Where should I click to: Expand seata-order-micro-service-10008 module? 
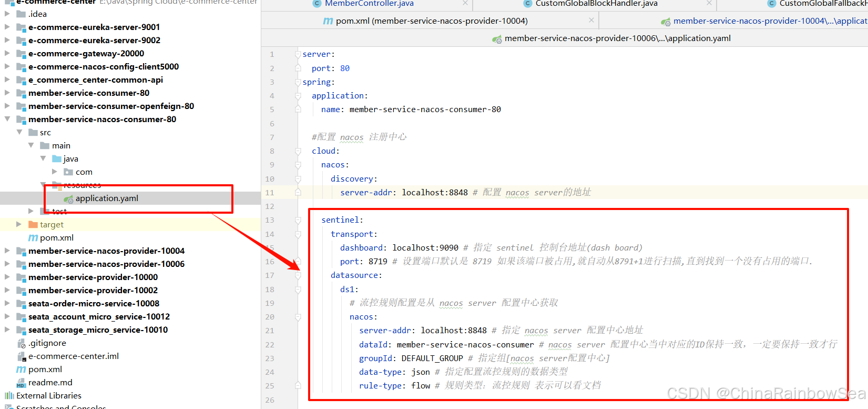point(7,303)
